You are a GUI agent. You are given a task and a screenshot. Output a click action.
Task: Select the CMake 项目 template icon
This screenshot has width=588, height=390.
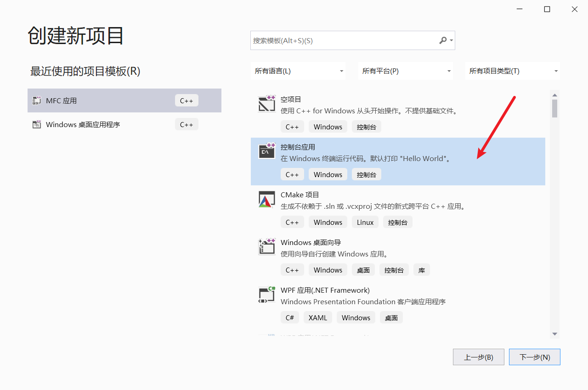[x=266, y=199]
